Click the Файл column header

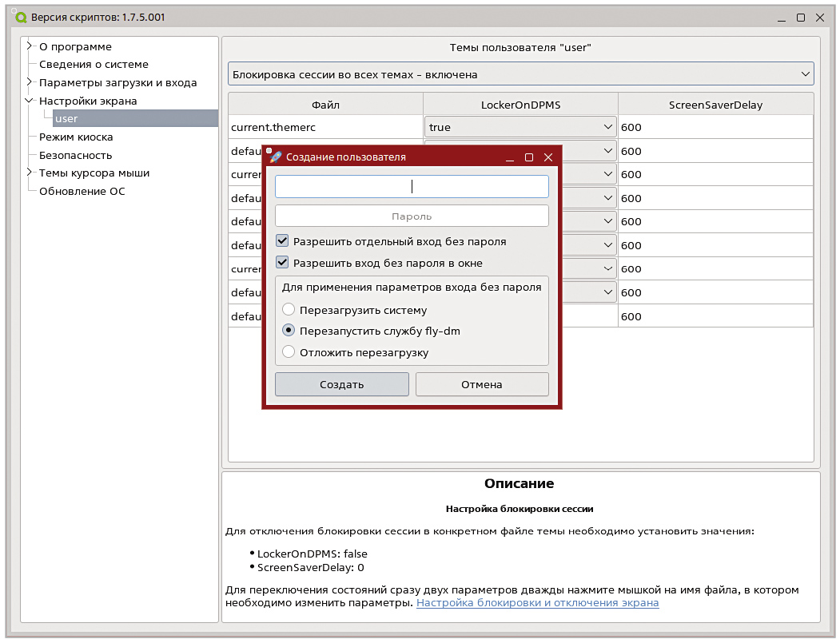tap(326, 105)
